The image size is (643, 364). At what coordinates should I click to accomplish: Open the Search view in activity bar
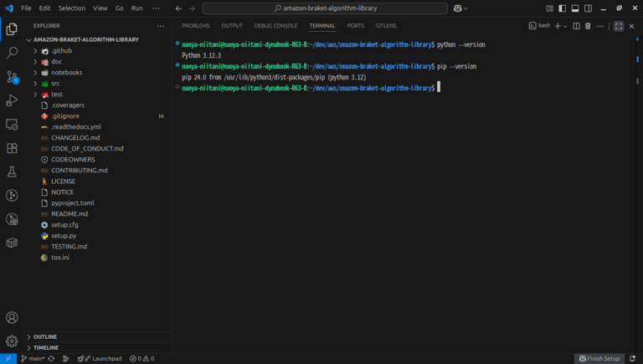point(12,53)
